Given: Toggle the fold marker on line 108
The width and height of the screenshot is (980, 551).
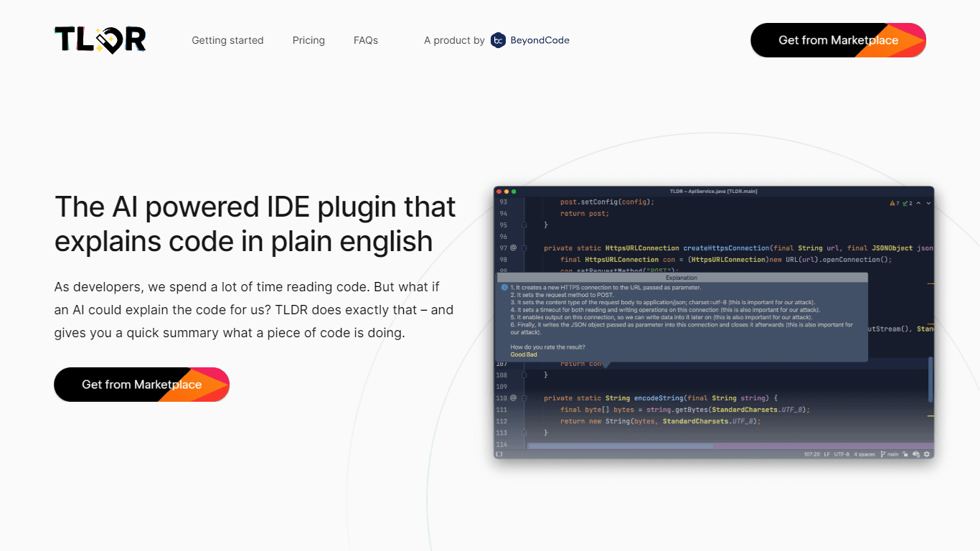Looking at the screenshot, I should point(524,375).
